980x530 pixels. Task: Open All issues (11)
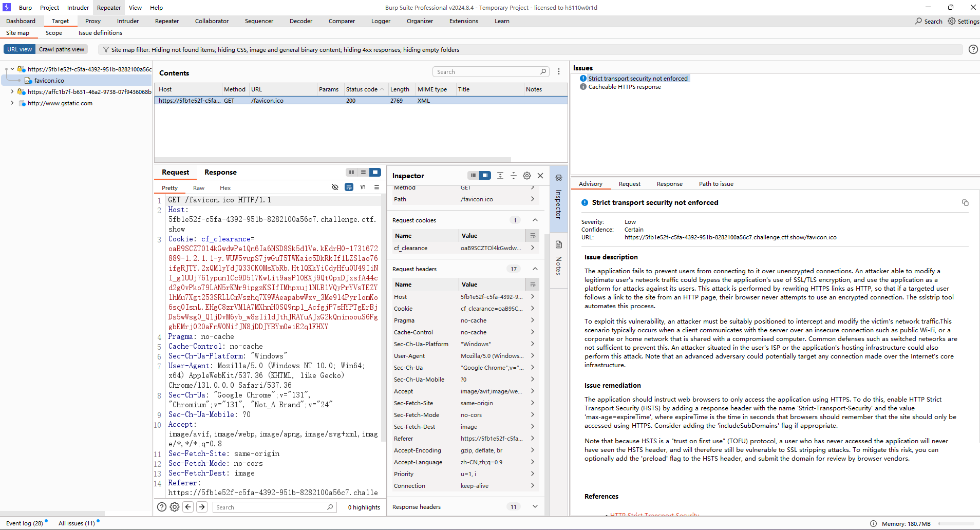tap(77, 523)
